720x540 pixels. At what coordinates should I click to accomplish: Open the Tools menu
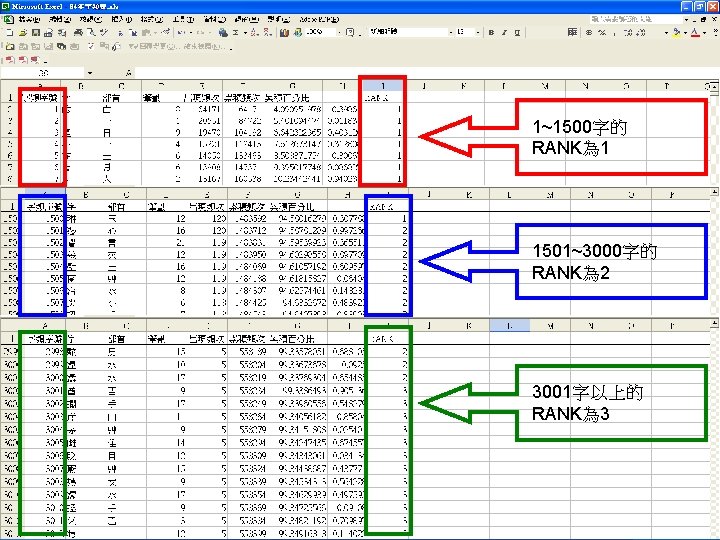click(183, 19)
